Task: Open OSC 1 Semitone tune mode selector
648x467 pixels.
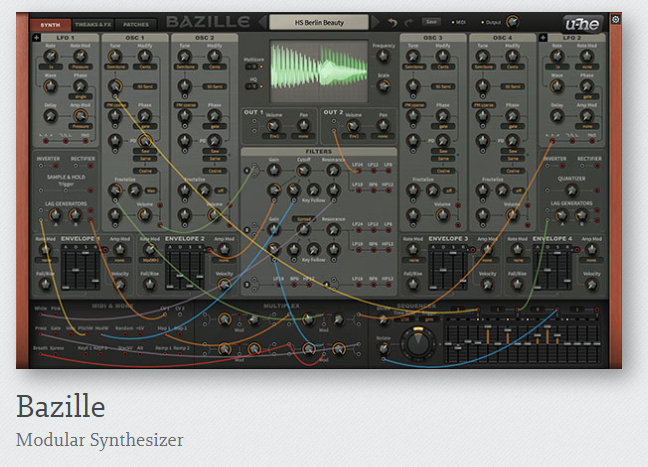Action: [115, 67]
